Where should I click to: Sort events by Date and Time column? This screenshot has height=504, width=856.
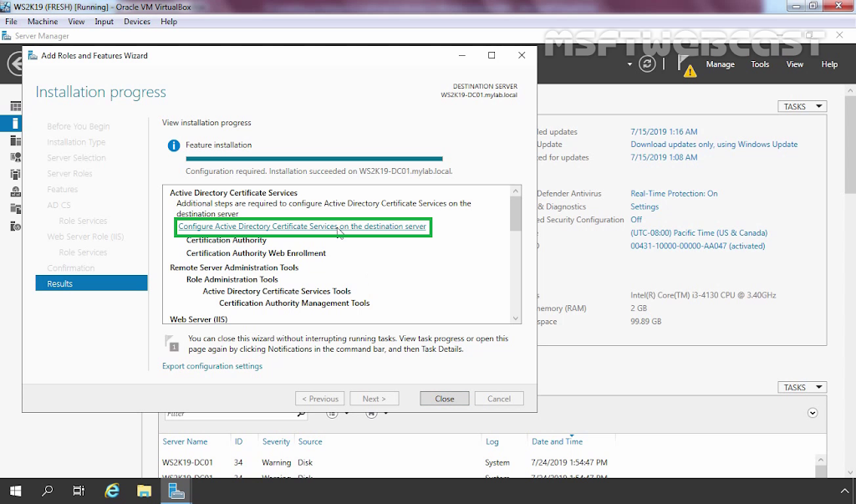[x=557, y=441]
